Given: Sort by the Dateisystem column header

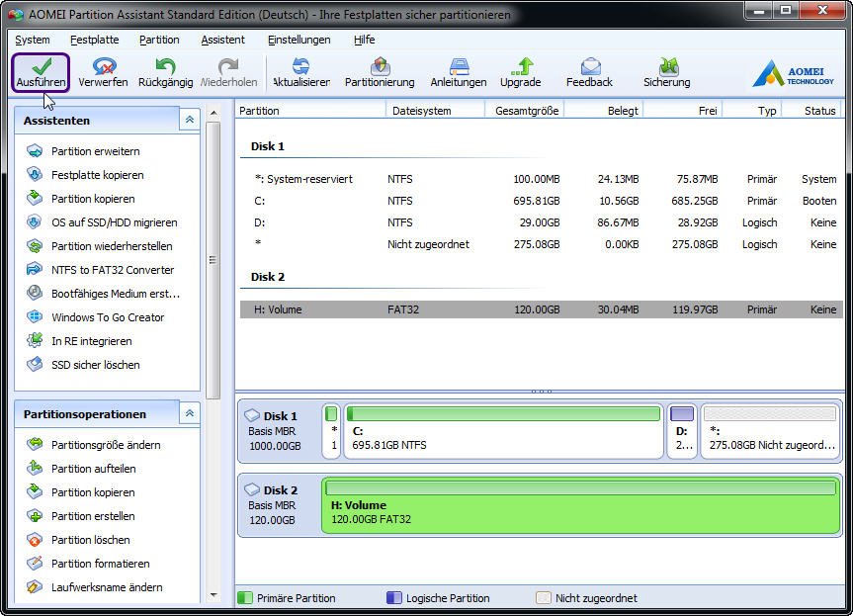Looking at the screenshot, I should [435, 111].
